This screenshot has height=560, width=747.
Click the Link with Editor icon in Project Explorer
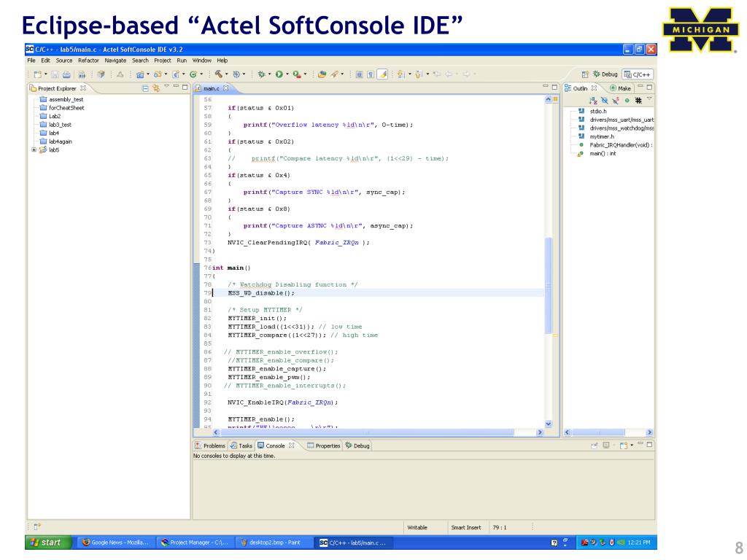[156, 88]
